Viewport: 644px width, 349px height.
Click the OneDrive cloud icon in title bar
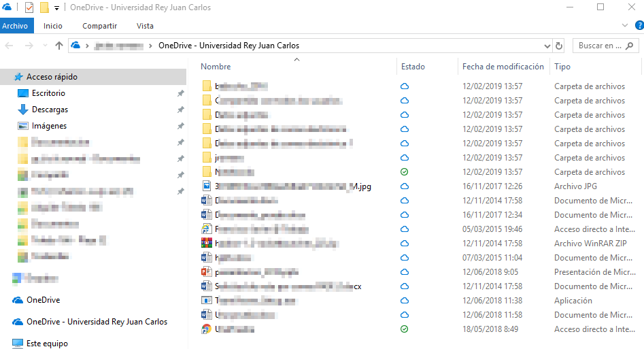coord(7,7)
